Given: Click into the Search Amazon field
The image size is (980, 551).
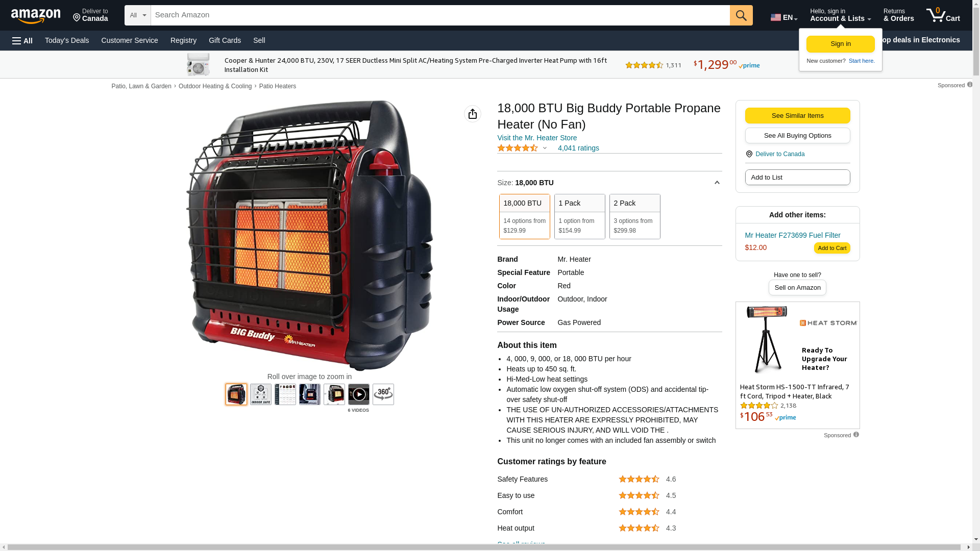Looking at the screenshot, I should (x=440, y=15).
